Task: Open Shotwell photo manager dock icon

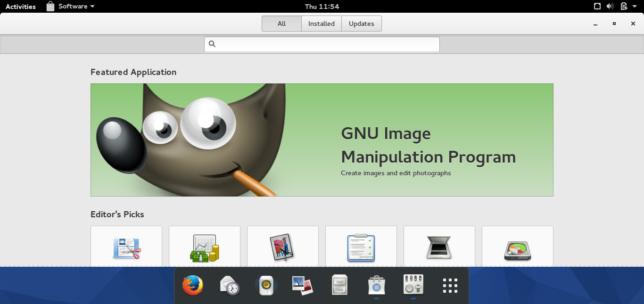Action: 303,286
